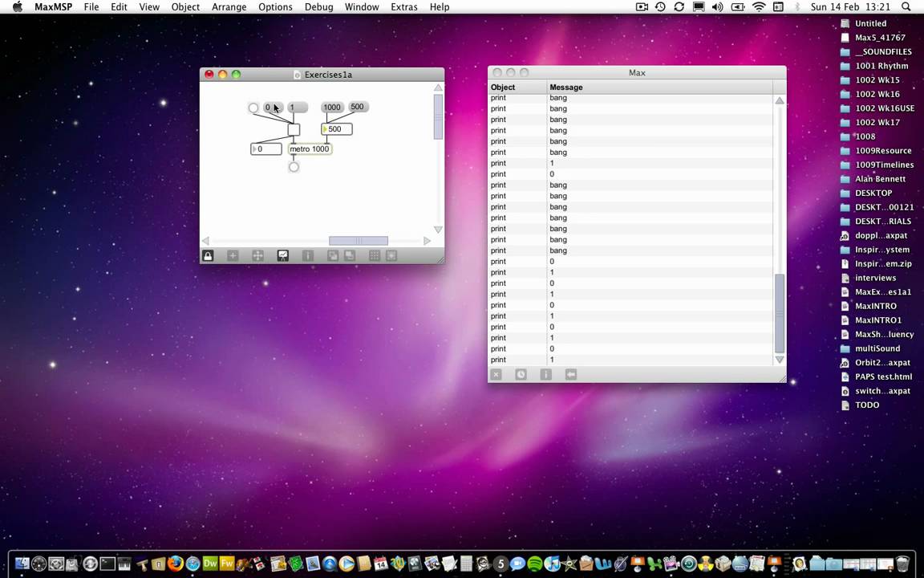924x578 pixels.
Task: Click the '1' message box in patch
Action: pyautogui.click(x=298, y=108)
